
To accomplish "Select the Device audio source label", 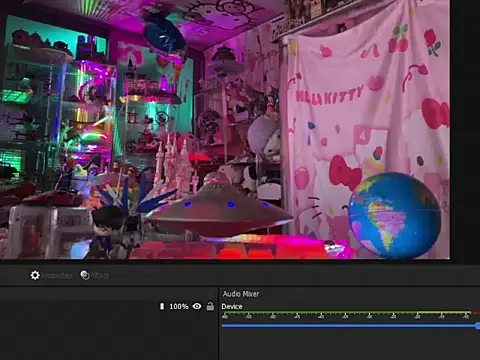I will coord(232,306).
